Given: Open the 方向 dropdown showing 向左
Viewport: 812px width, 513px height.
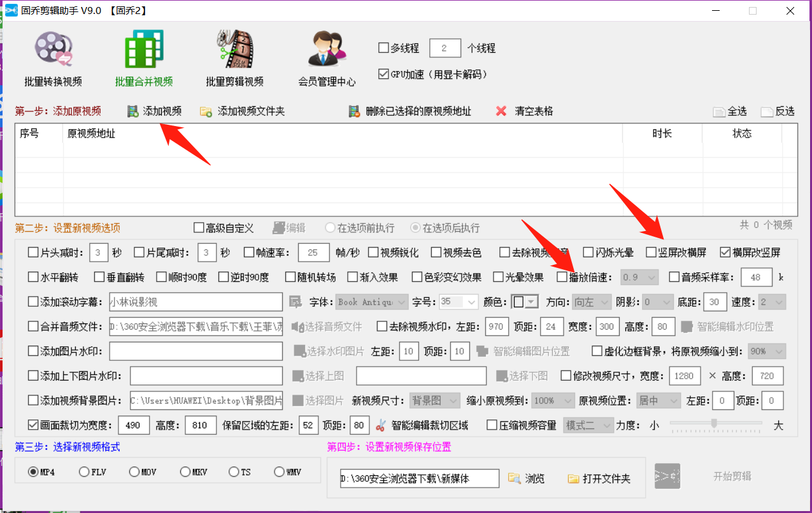Looking at the screenshot, I should (x=592, y=302).
